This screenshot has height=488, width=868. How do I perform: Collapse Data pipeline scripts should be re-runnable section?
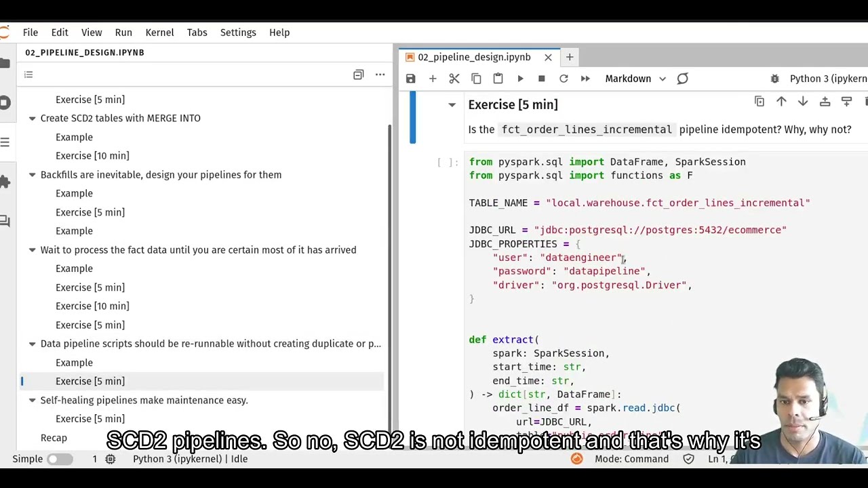click(x=32, y=344)
